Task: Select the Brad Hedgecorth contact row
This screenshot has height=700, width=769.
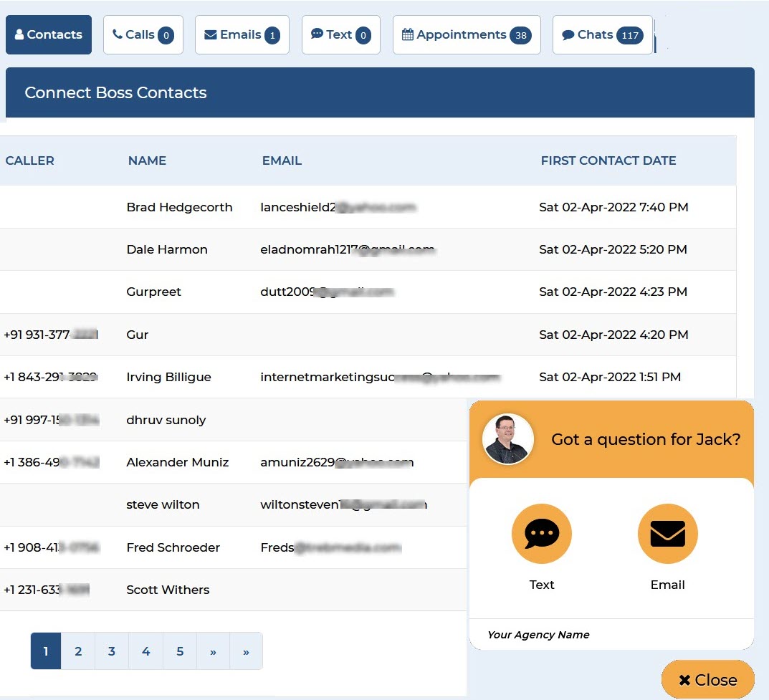Action: click(179, 207)
